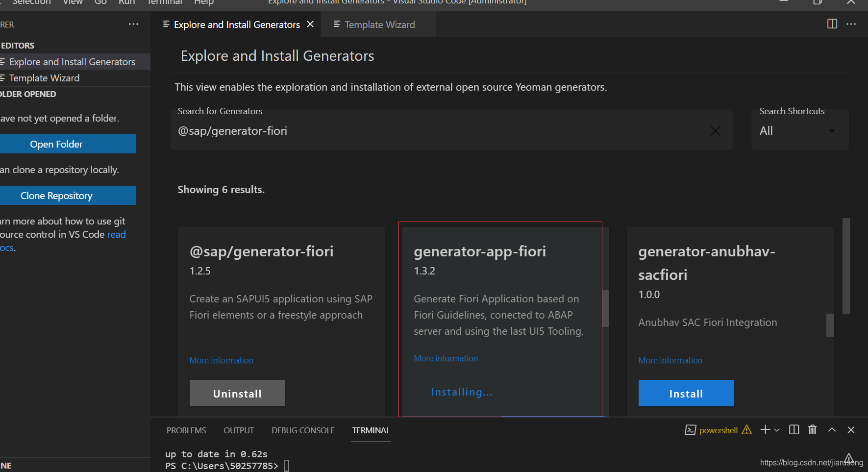Switch to the Debug Console panel tab

303,430
